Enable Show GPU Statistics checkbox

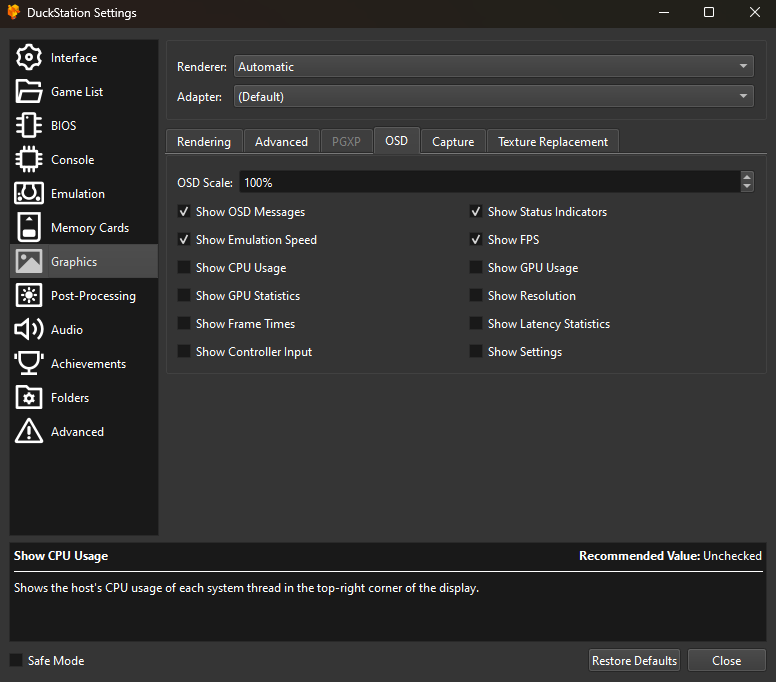pos(184,295)
